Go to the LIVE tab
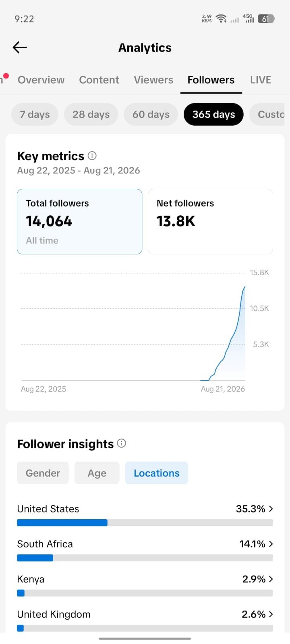 [261, 80]
